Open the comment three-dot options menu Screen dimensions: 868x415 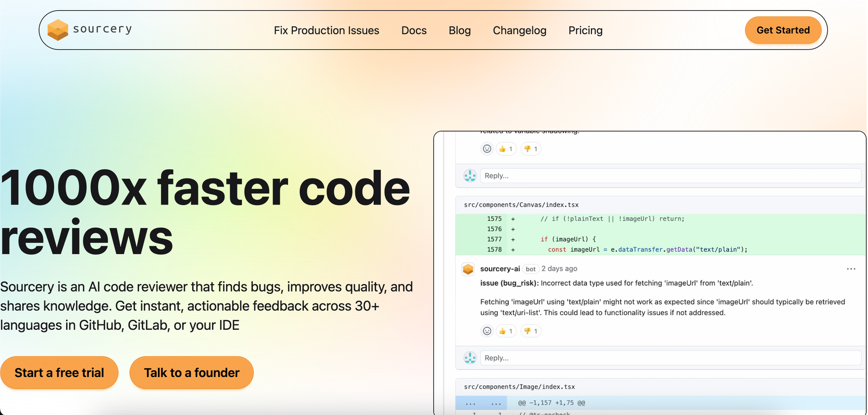pyautogui.click(x=851, y=269)
